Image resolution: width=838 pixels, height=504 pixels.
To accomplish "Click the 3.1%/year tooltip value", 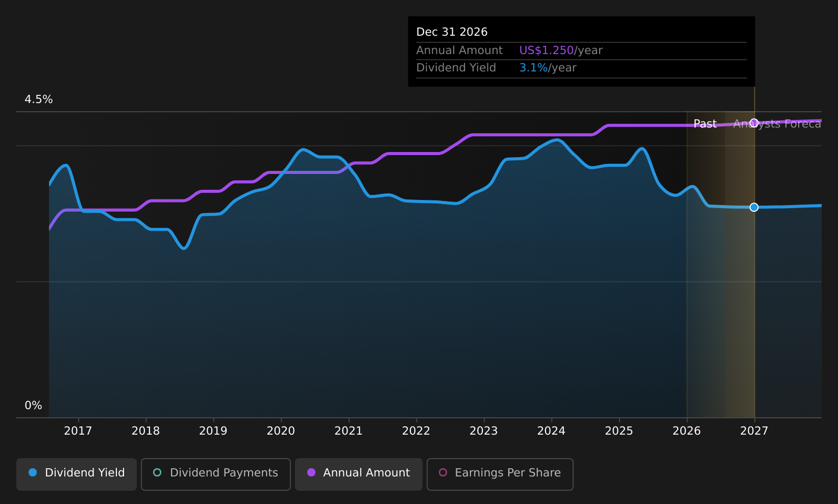I will click(548, 68).
